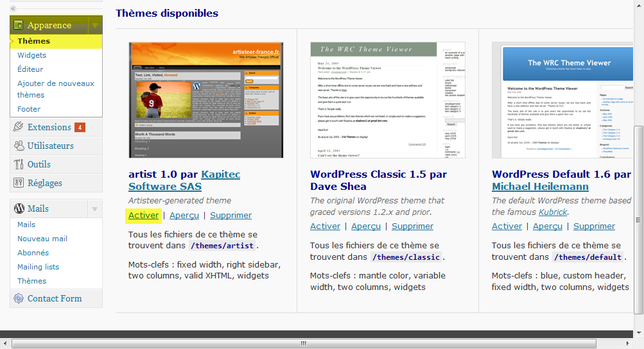This screenshot has height=349, width=644.
Task: Activate the WordPress Classic theme
Action: pyautogui.click(x=326, y=226)
